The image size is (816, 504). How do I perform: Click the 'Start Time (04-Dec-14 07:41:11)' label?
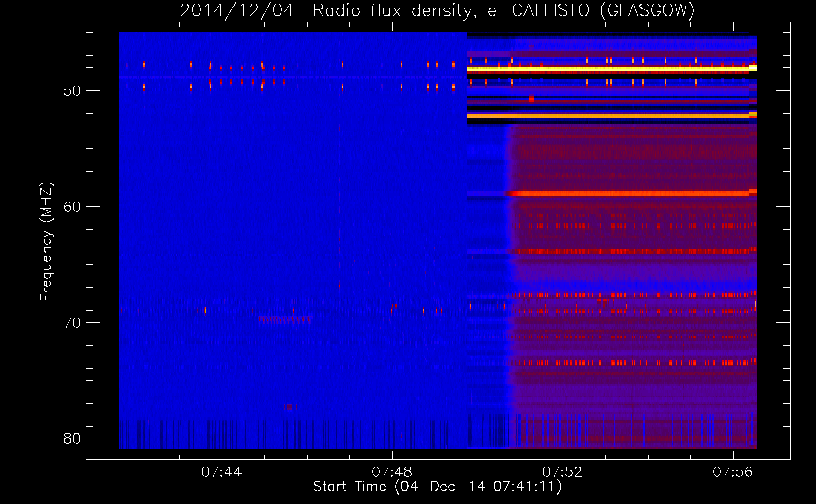pos(437,487)
